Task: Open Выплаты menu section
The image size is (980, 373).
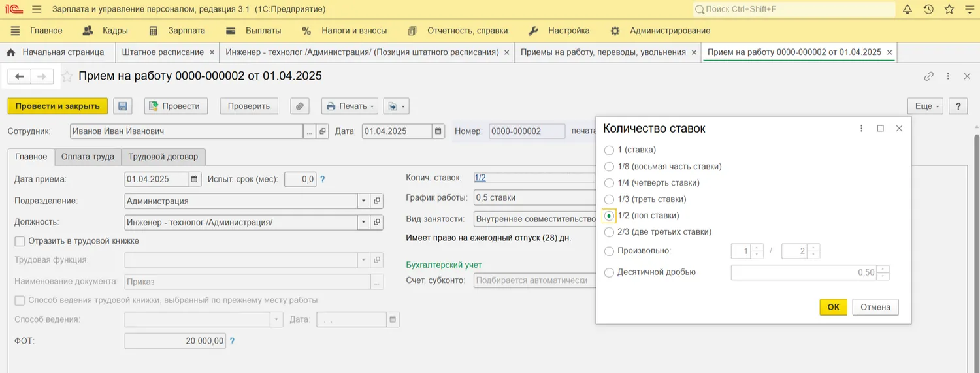Action: click(x=253, y=31)
